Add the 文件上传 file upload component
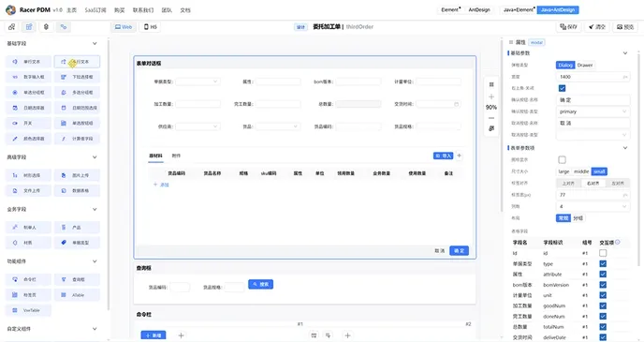 (28, 191)
